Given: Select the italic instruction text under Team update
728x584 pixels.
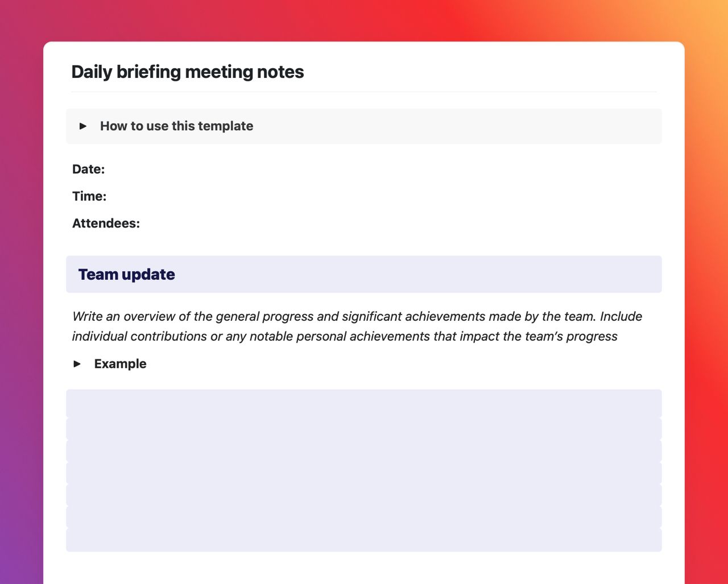Looking at the screenshot, I should click(x=357, y=326).
